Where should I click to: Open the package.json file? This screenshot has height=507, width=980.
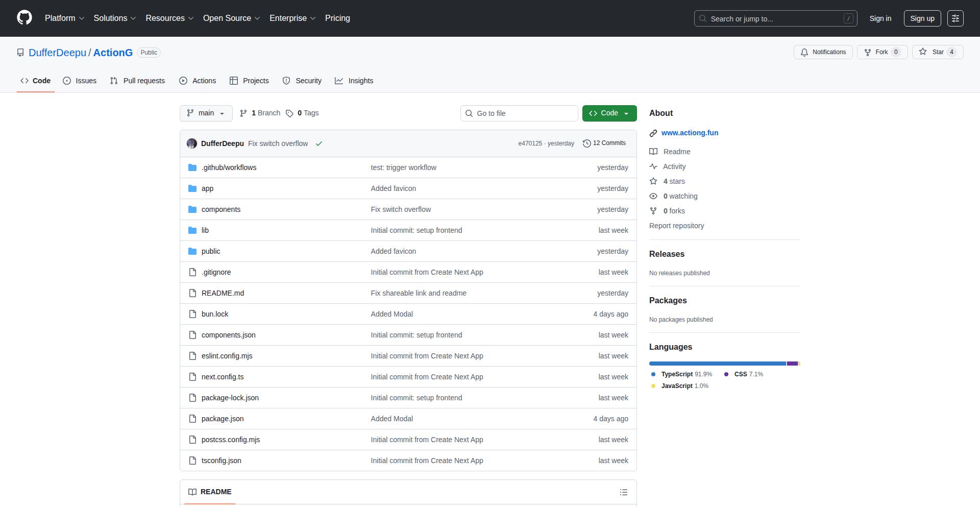pos(222,418)
